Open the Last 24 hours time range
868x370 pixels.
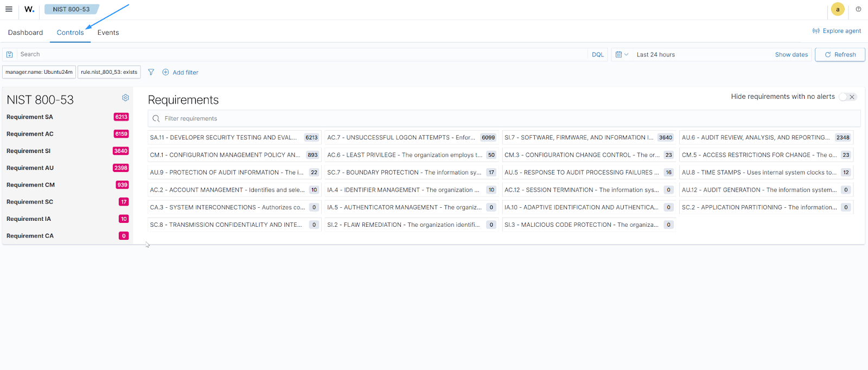656,55
